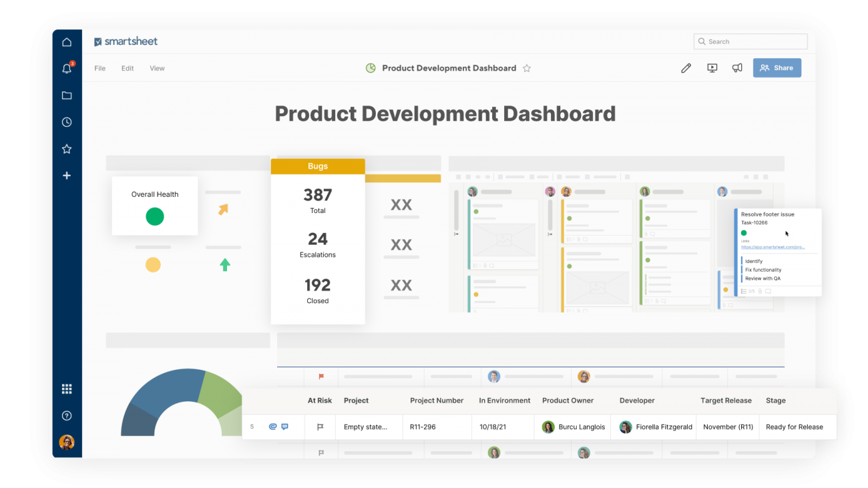
Task: Favorite the dashboard using the title star
Action: (527, 67)
